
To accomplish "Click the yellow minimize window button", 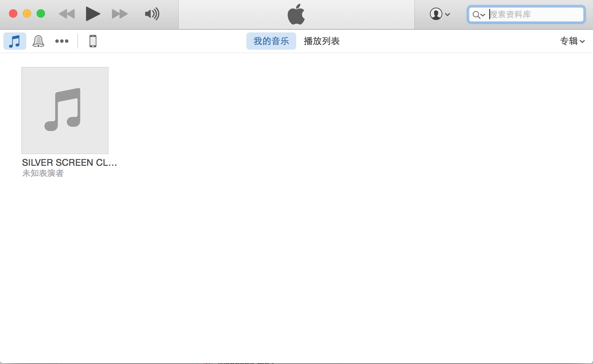I will pos(27,13).
